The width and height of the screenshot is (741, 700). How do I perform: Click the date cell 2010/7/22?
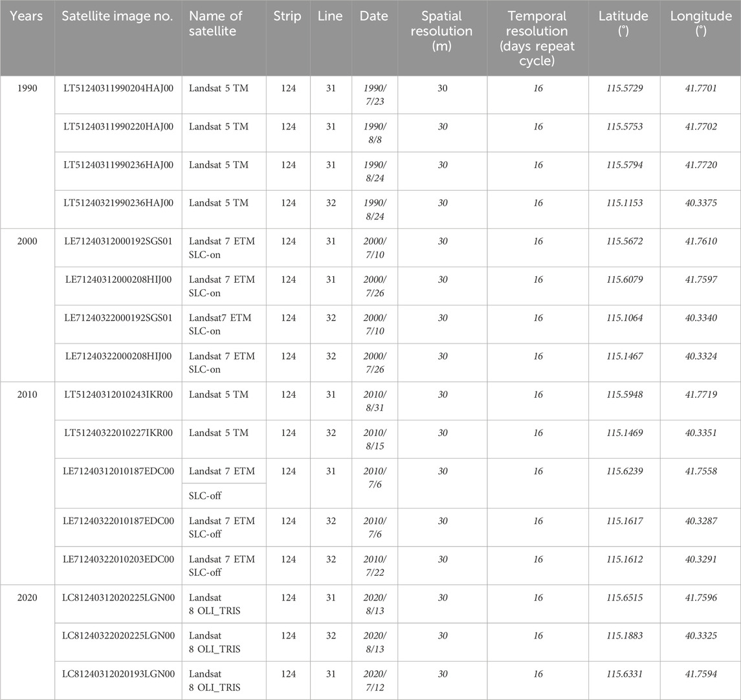375,566
